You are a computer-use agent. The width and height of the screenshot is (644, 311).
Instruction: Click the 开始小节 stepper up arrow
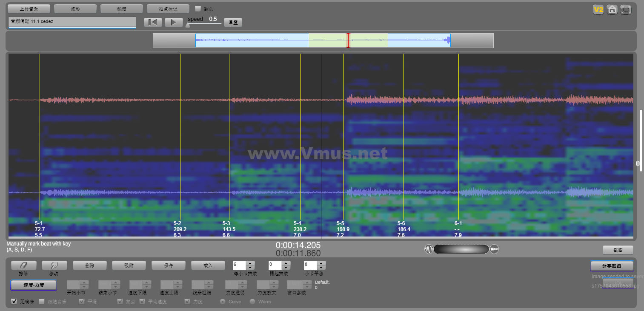84,282
